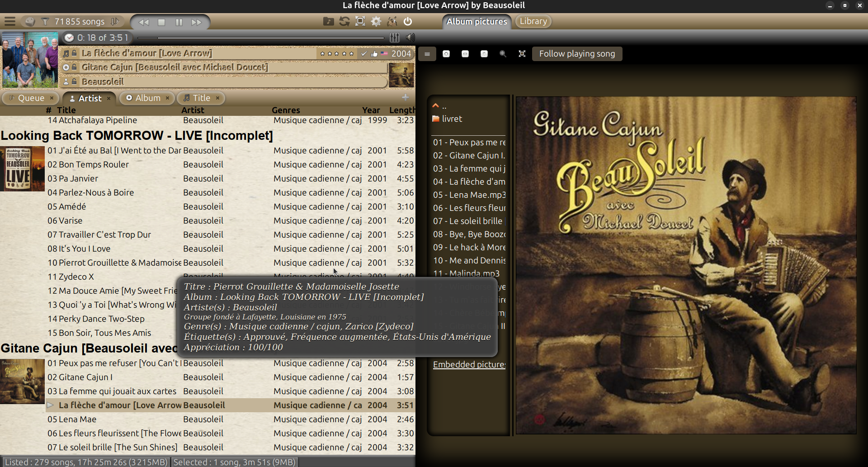Skip to the next track
868x467 pixels.
(x=197, y=22)
